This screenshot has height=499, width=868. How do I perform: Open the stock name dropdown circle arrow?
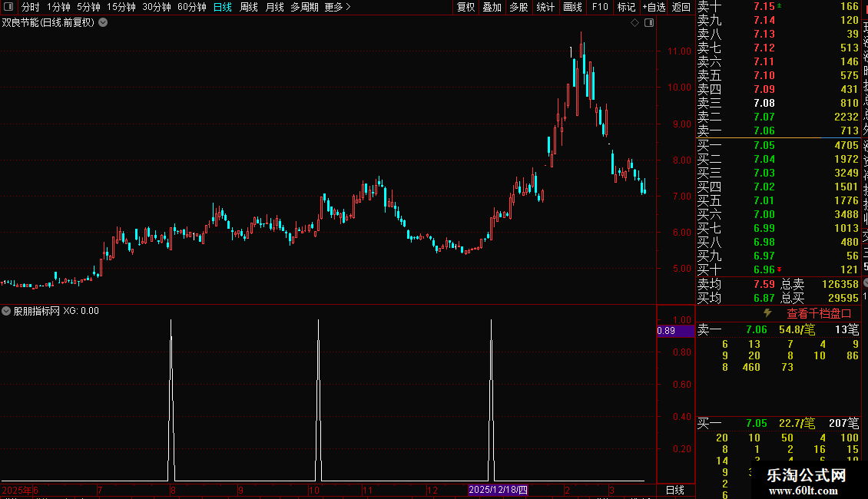click(103, 23)
